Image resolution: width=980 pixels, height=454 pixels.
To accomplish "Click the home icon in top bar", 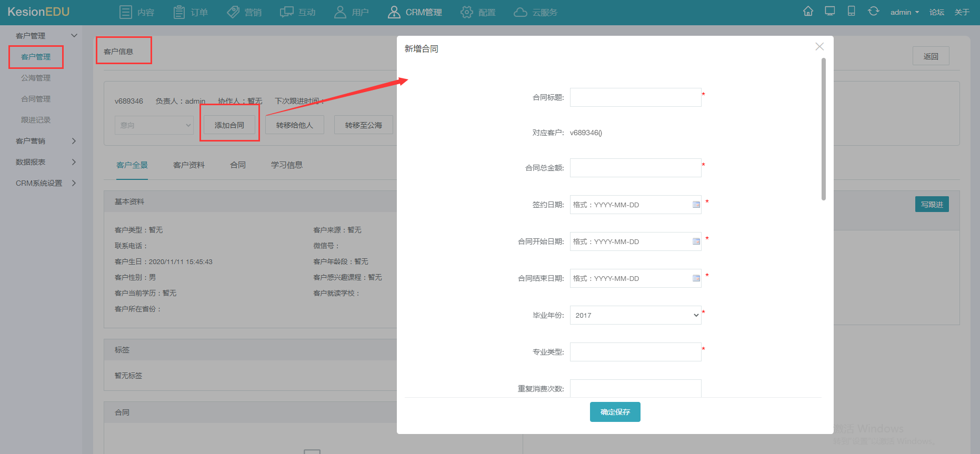I will [x=808, y=11].
